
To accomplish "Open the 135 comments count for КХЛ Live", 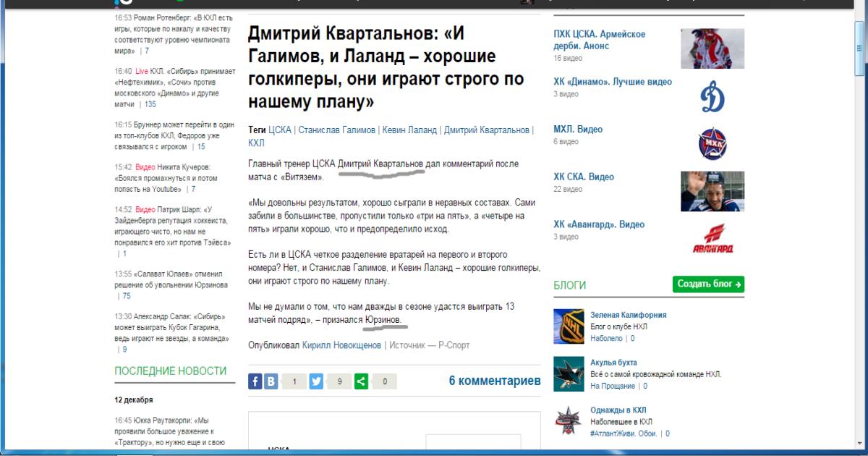I will tap(150, 104).
